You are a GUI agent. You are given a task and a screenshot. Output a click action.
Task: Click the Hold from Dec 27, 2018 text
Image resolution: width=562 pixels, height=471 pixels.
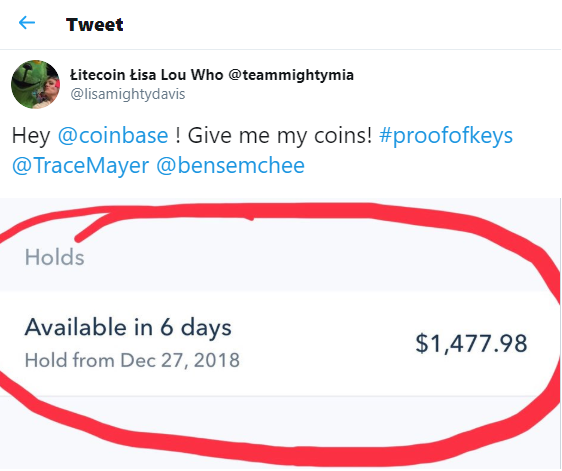click(132, 360)
